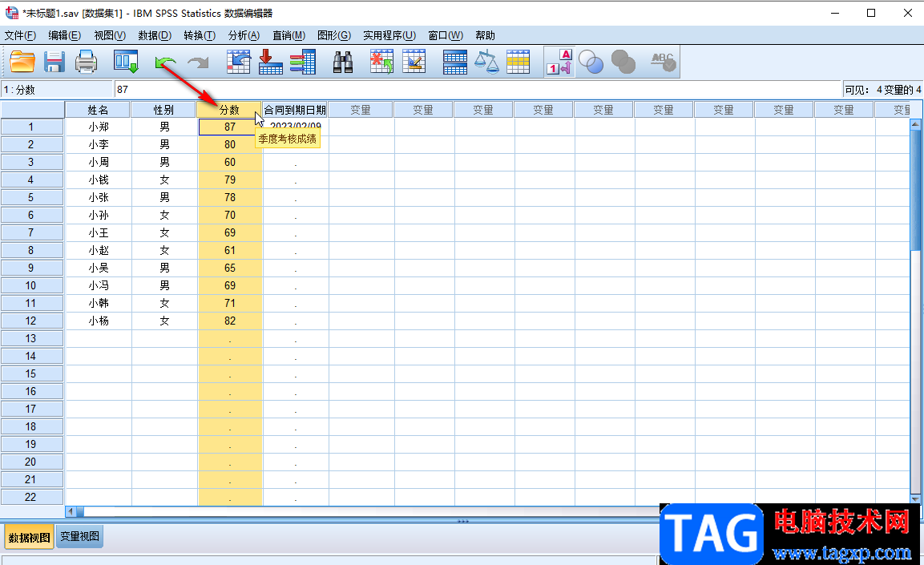Run spell check with ABC icon
The image size is (924, 565).
coord(663,62)
